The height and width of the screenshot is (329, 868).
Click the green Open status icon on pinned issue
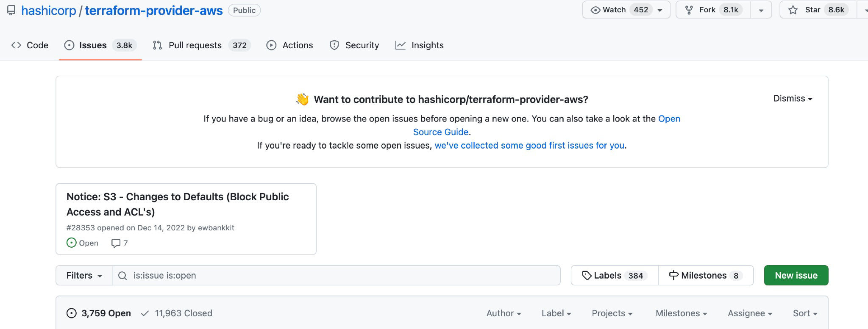point(72,243)
